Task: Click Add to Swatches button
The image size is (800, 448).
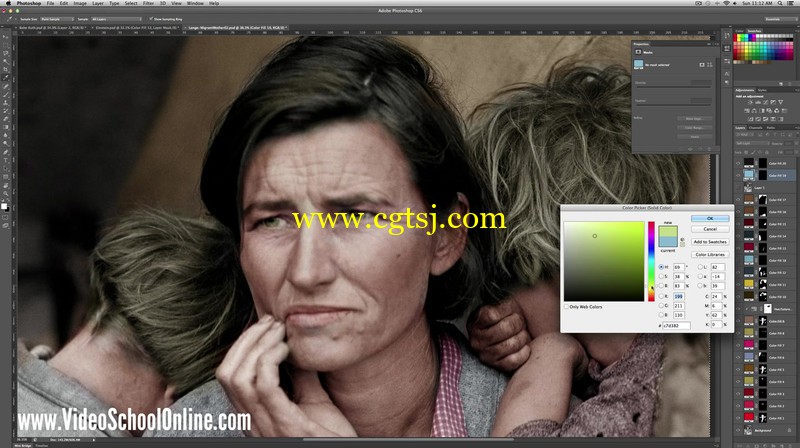Action: tap(710, 242)
